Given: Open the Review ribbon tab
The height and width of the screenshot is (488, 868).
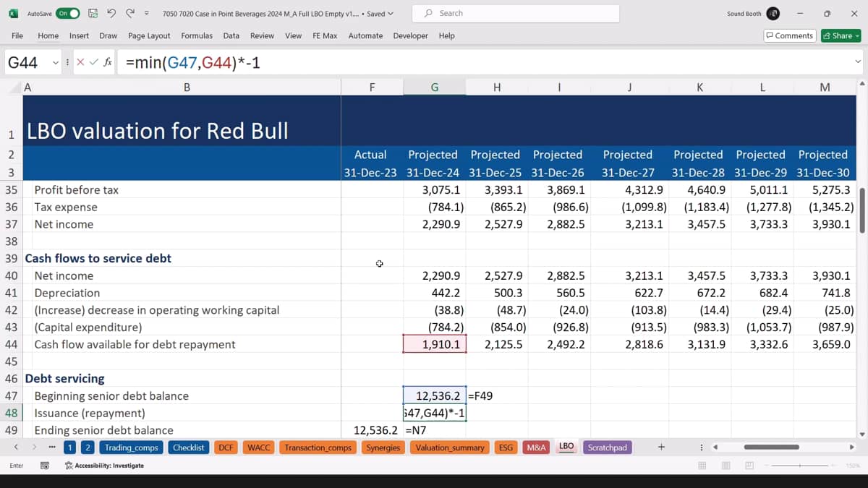Looking at the screenshot, I should tap(262, 35).
